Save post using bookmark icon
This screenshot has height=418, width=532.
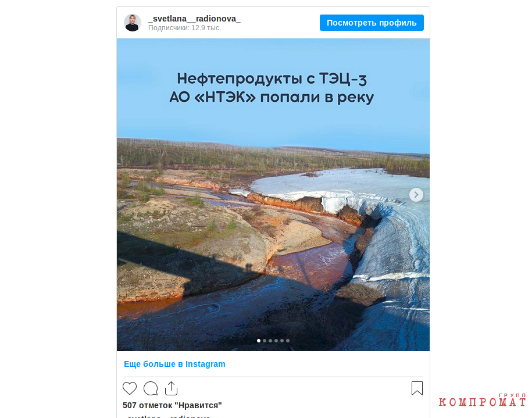click(x=417, y=388)
